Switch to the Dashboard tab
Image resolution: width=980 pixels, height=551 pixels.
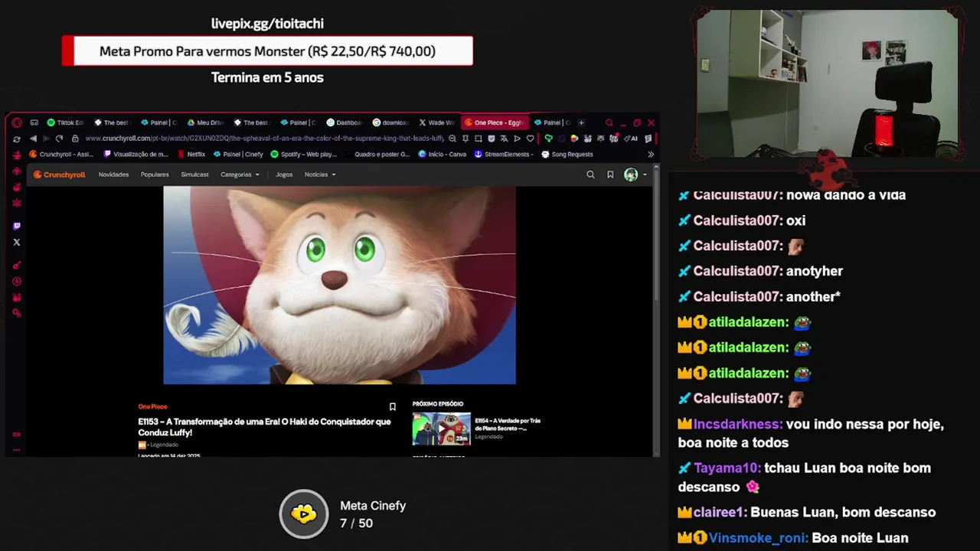click(345, 122)
